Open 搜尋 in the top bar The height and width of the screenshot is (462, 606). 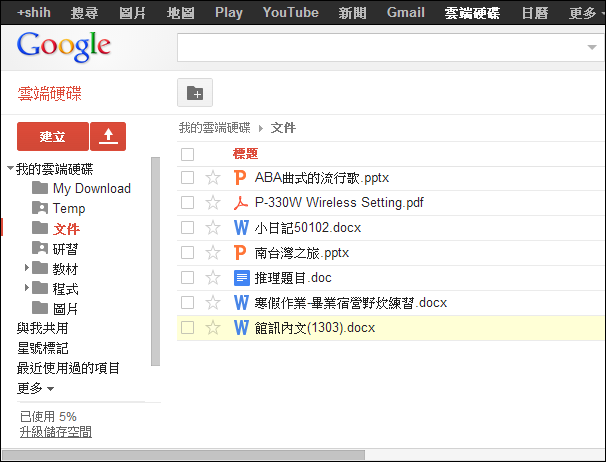(84, 13)
